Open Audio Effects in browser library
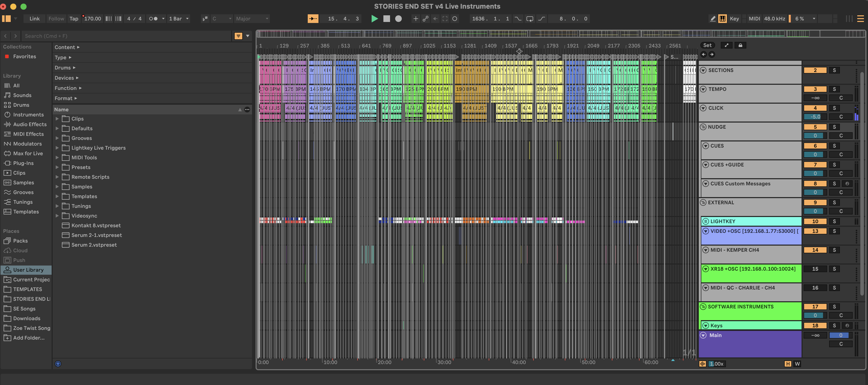The width and height of the screenshot is (868, 385). pos(30,125)
